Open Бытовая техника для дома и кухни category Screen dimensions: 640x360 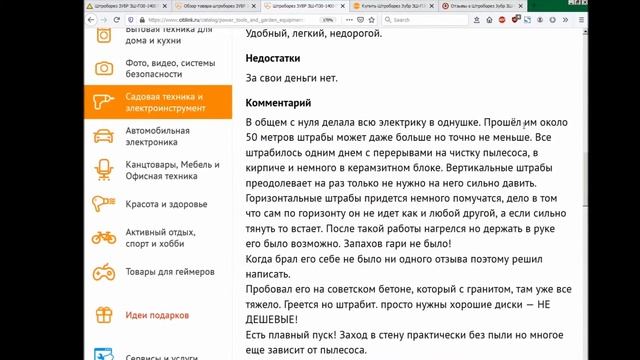point(169,35)
